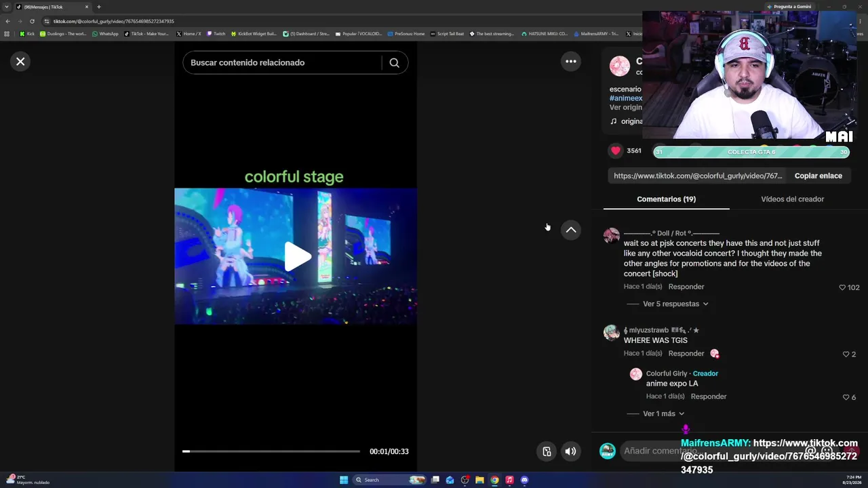Open the Popular VOCALOID bookmark
Screen dimensions: 868x488
[359, 34]
